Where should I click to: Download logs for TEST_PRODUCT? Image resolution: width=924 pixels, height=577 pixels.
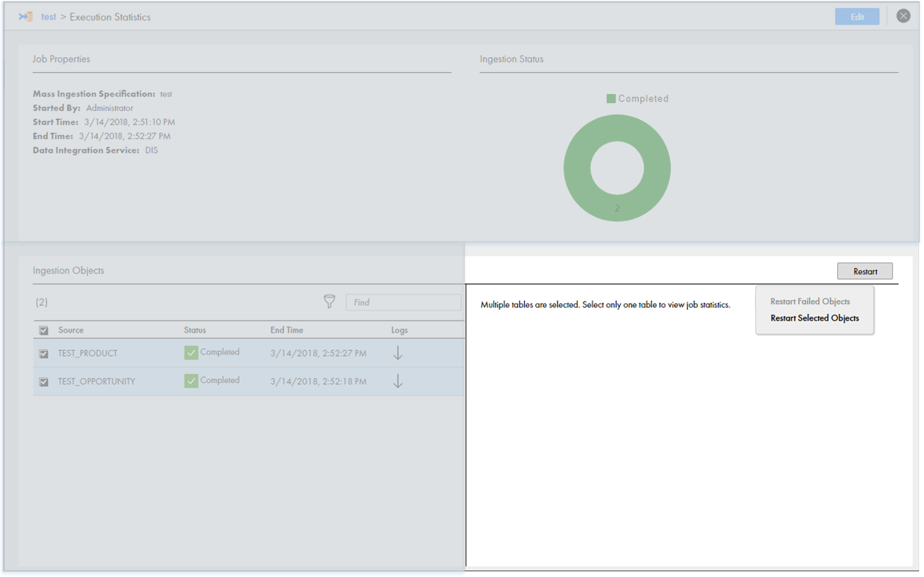[398, 353]
